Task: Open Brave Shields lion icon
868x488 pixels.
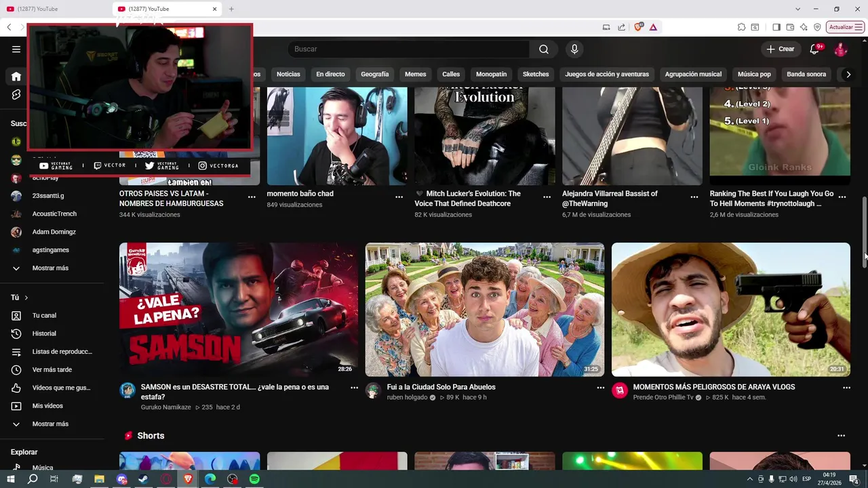Action: pyautogui.click(x=638, y=27)
